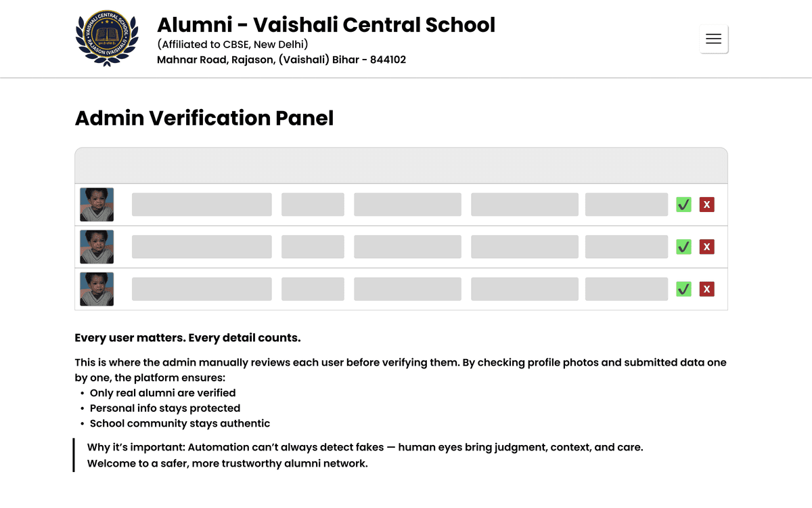Reject third user with red X
The width and height of the screenshot is (812, 508).
pyautogui.click(x=706, y=289)
